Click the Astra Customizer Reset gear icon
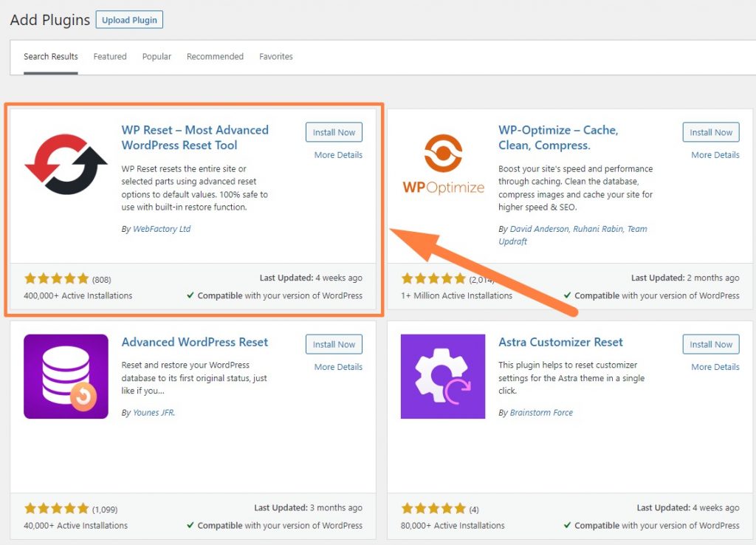The width and height of the screenshot is (756, 545). (443, 376)
